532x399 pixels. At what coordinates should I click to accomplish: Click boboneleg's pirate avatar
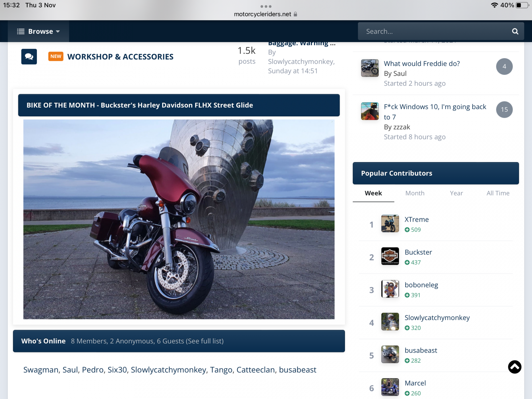[x=390, y=289]
